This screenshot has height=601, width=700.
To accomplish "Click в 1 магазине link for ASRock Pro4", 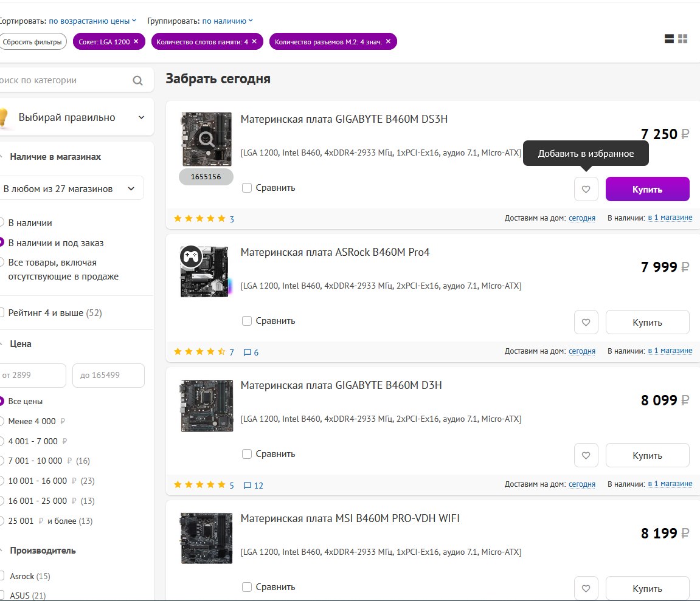I will click(670, 351).
